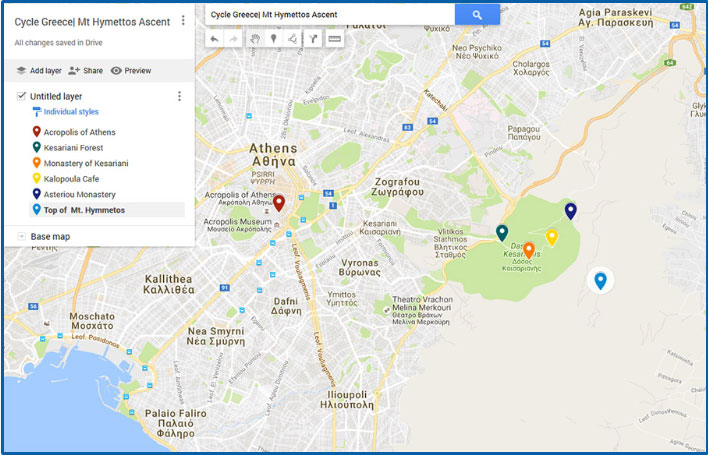Click orange pin icon beside Monastery of Kesariani
708x455 pixels.
(37, 162)
